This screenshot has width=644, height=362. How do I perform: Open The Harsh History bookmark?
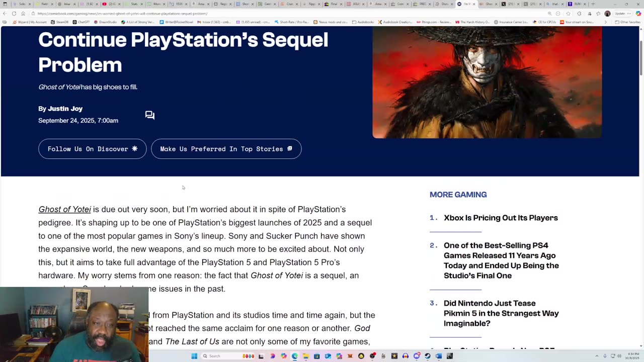472,22
